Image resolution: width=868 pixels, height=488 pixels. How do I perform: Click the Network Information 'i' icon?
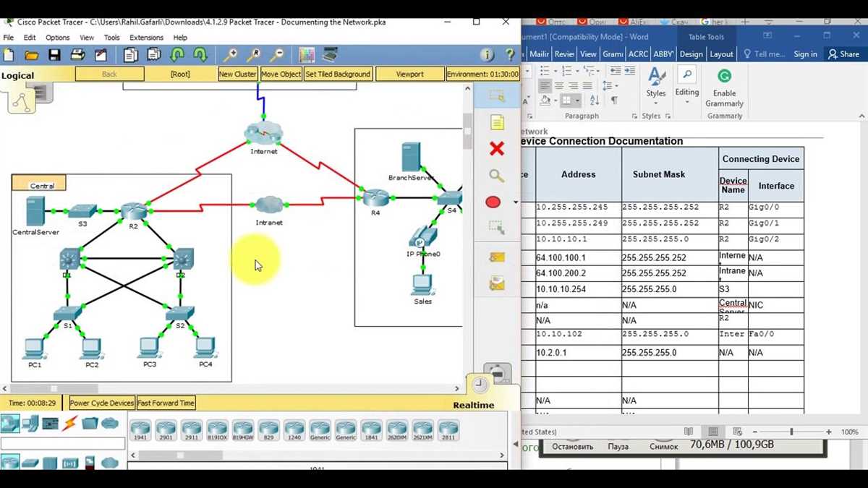tap(487, 55)
